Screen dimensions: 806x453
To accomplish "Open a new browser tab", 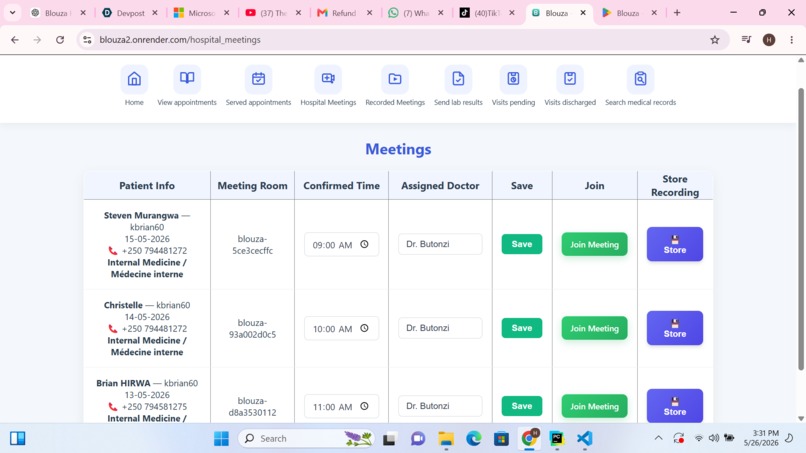I will click(x=677, y=13).
